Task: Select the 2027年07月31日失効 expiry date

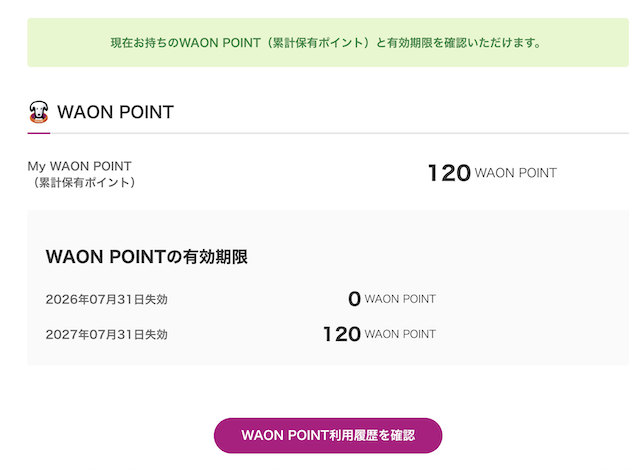Action: click(107, 334)
